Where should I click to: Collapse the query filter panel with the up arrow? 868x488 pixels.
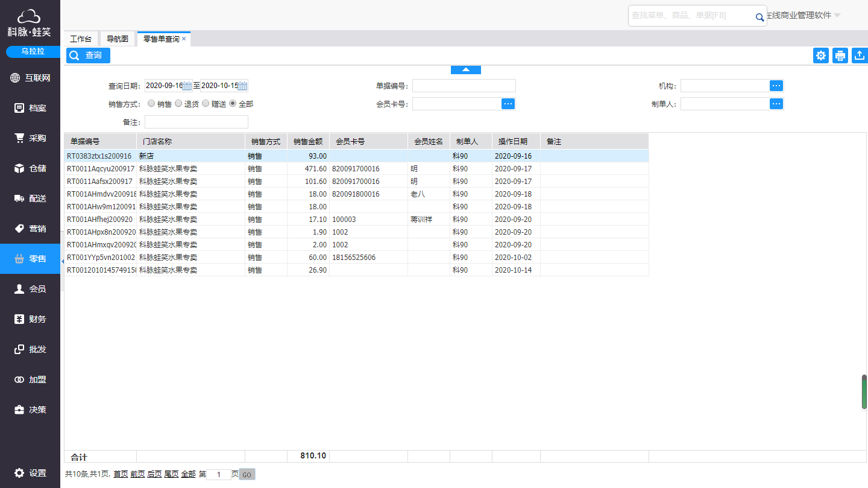click(x=466, y=70)
